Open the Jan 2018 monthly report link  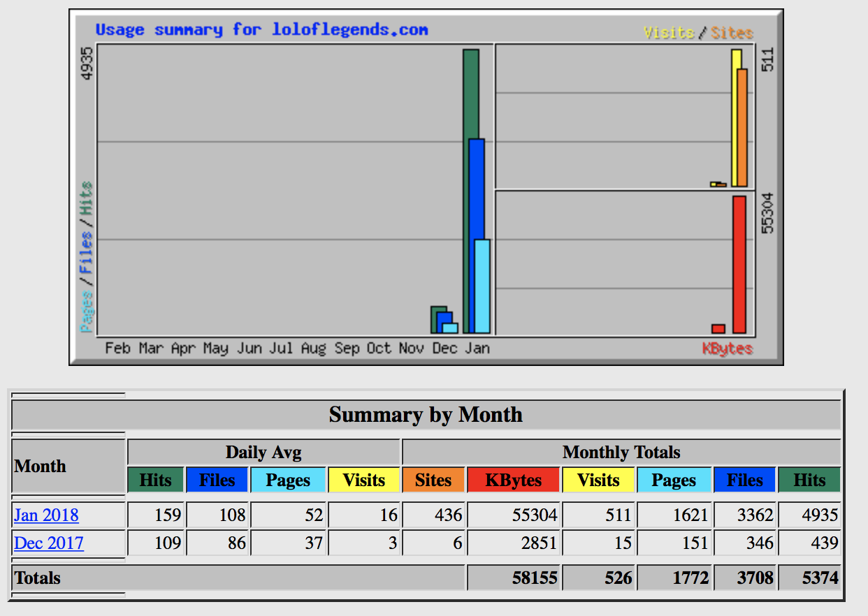click(46, 515)
